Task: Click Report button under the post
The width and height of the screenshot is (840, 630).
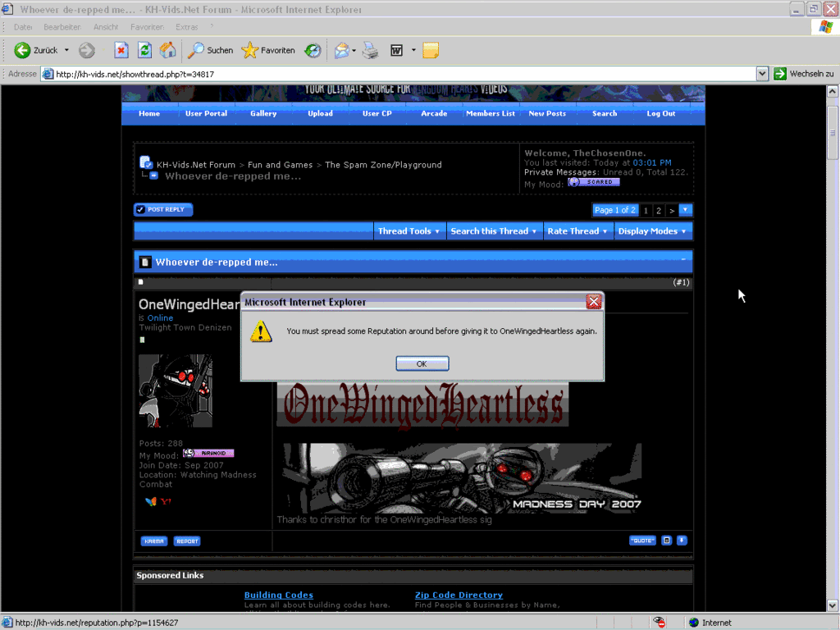Action: (x=187, y=541)
